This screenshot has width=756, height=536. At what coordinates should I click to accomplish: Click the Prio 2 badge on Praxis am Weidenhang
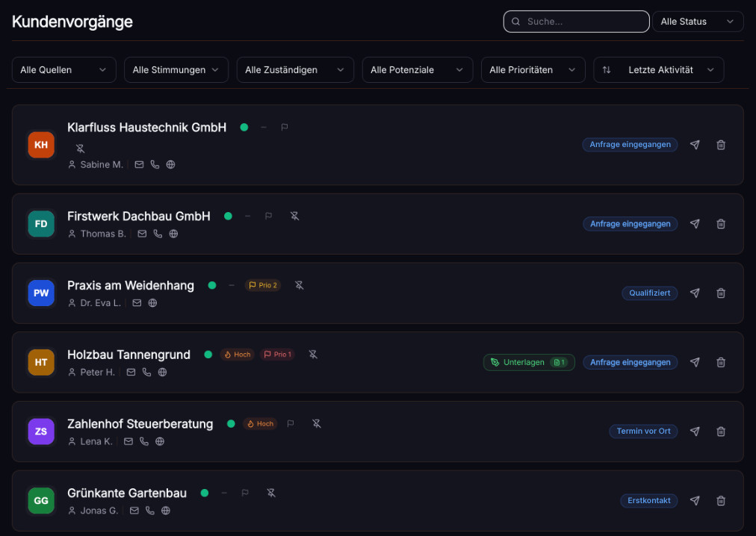point(263,285)
